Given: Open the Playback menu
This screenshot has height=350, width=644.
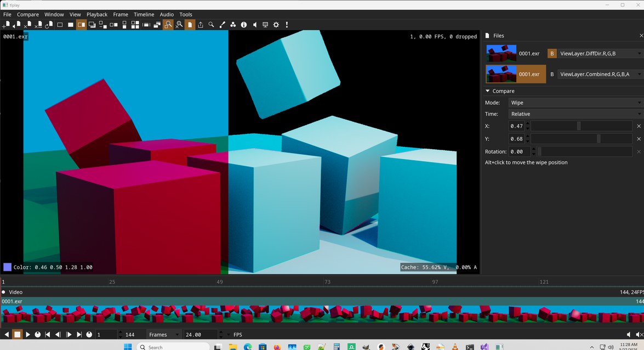Looking at the screenshot, I should tap(97, 14).
